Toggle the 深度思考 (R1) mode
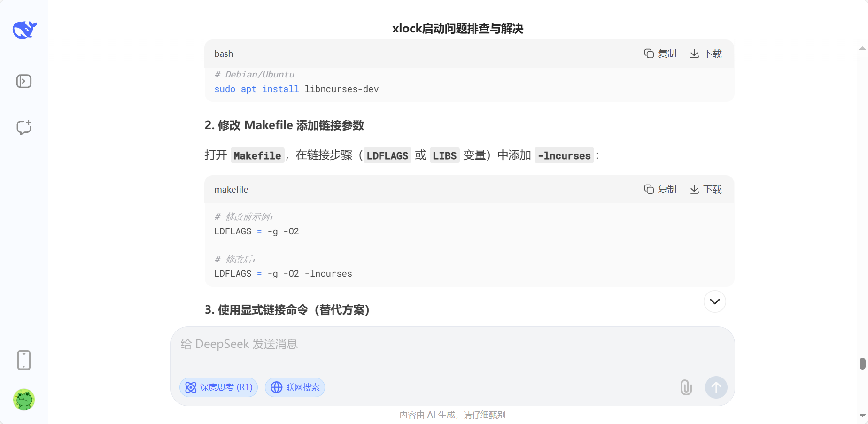Screen dimensions: 868x424 pos(218,387)
